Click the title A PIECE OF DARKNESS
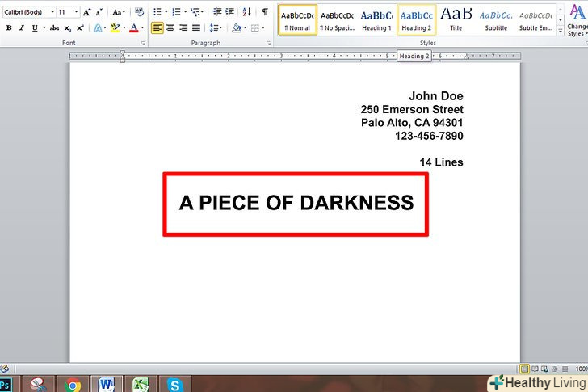 pyautogui.click(x=296, y=203)
